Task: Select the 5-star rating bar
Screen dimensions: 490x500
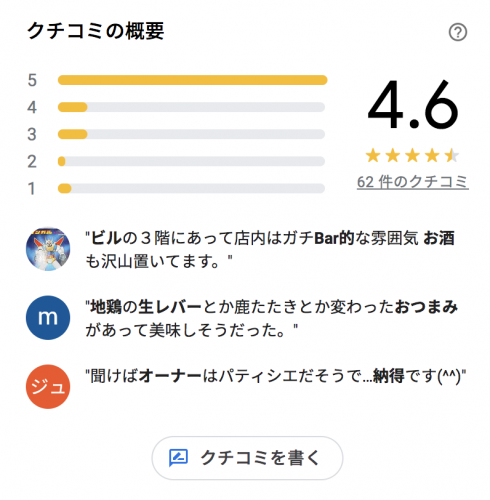Action: pos(192,80)
